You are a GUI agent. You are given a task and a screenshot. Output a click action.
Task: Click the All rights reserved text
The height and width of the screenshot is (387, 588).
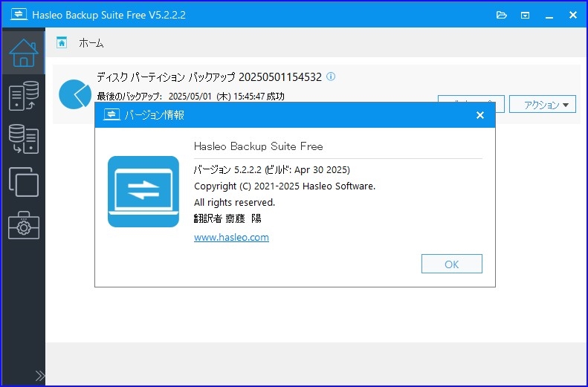click(234, 202)
